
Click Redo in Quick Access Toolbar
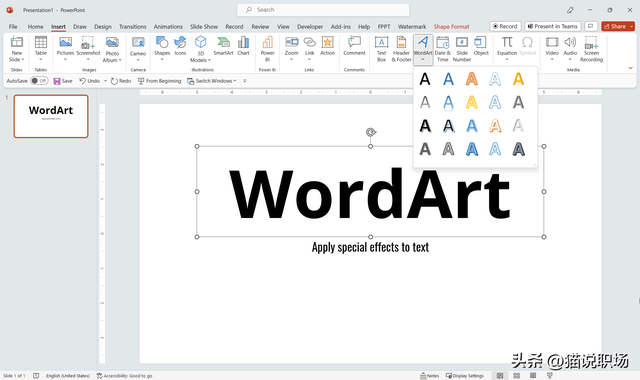[121, 81]
